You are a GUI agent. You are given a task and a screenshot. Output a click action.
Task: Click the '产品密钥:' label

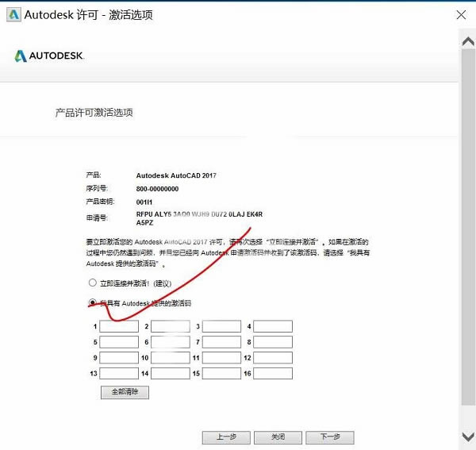(x=100, y=202)
